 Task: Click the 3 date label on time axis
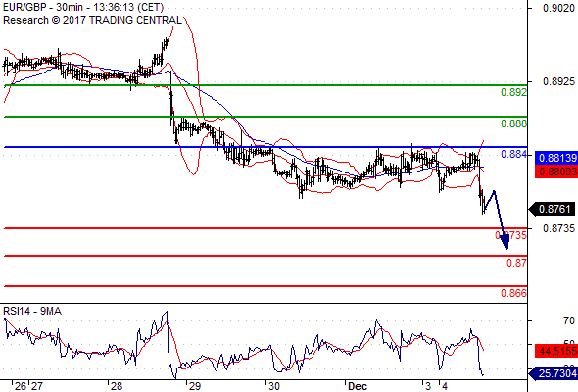click(428, 386)
